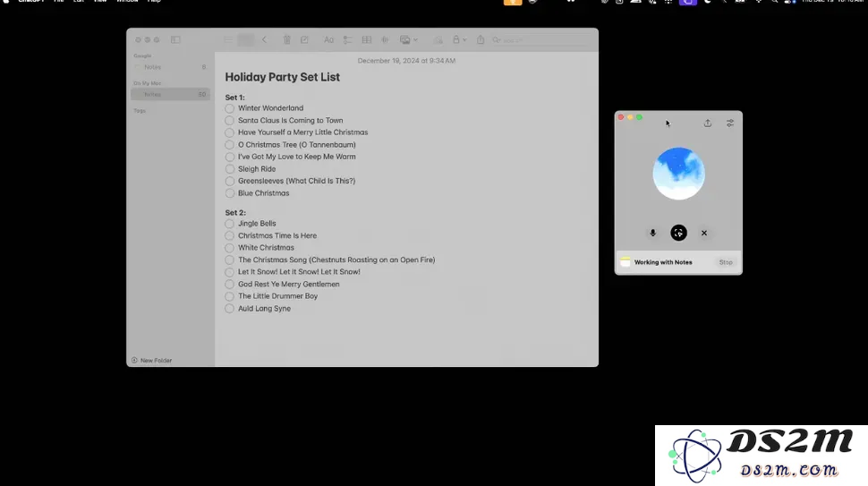Click the text 'Auld Lang Syne'
The height and width of the screenshot is (486, 868).
pos(264,308)
